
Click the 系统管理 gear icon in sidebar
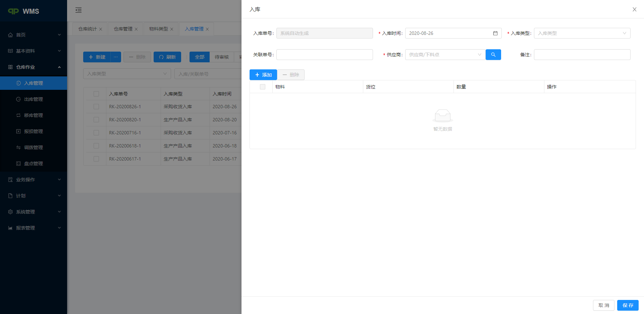click(x=10, y=212)
